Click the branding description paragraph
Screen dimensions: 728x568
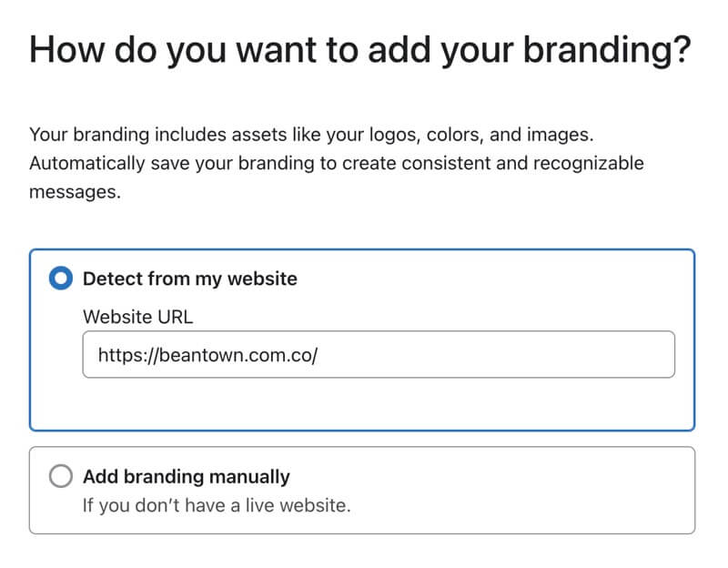(x=337, y=164)
